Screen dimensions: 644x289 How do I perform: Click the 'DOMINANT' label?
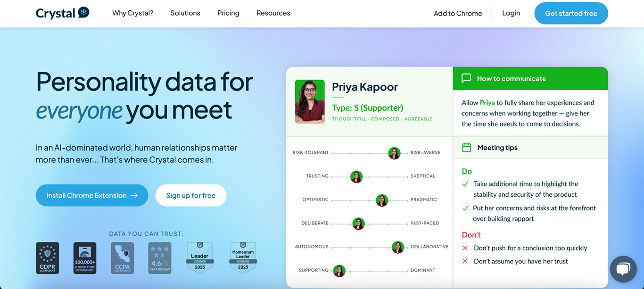423,270
